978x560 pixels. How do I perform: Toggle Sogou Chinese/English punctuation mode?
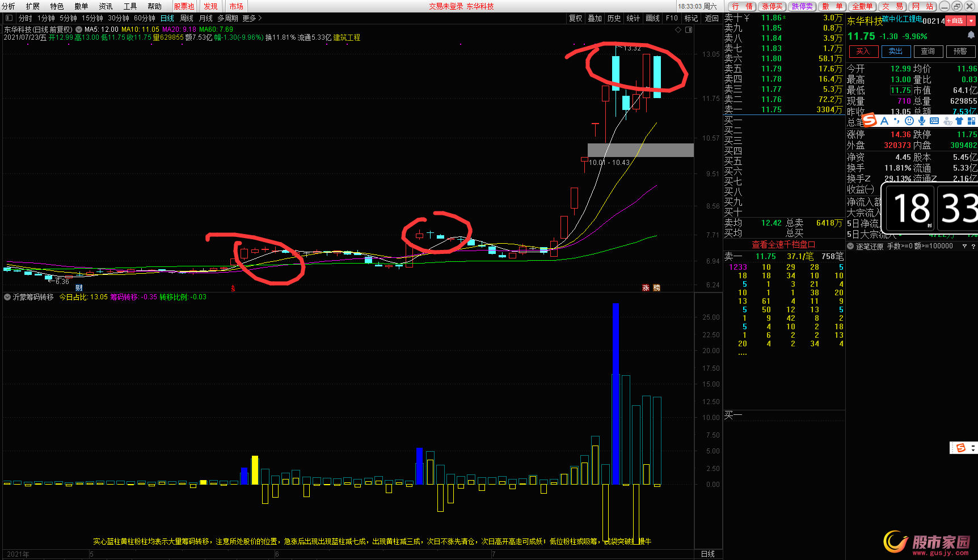[897, 121]
